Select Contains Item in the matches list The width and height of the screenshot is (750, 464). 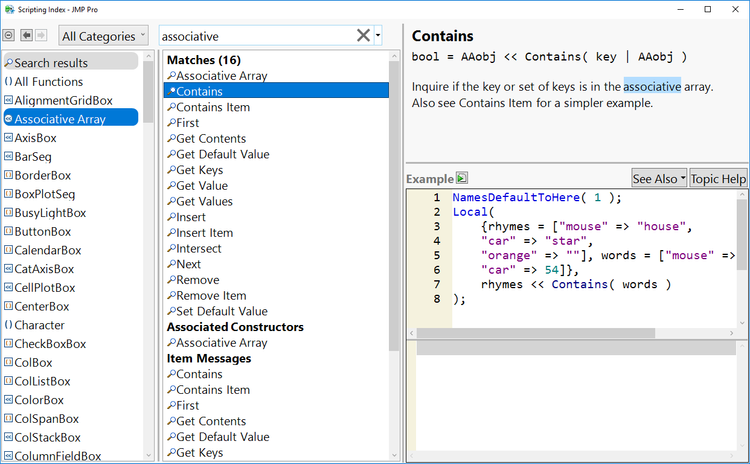[x=212, y=107]
